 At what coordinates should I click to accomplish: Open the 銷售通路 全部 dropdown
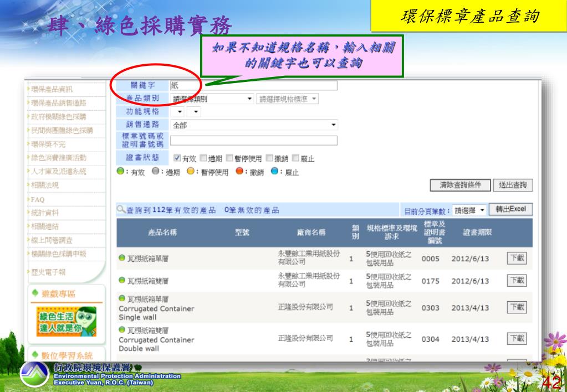pos(254,125)
